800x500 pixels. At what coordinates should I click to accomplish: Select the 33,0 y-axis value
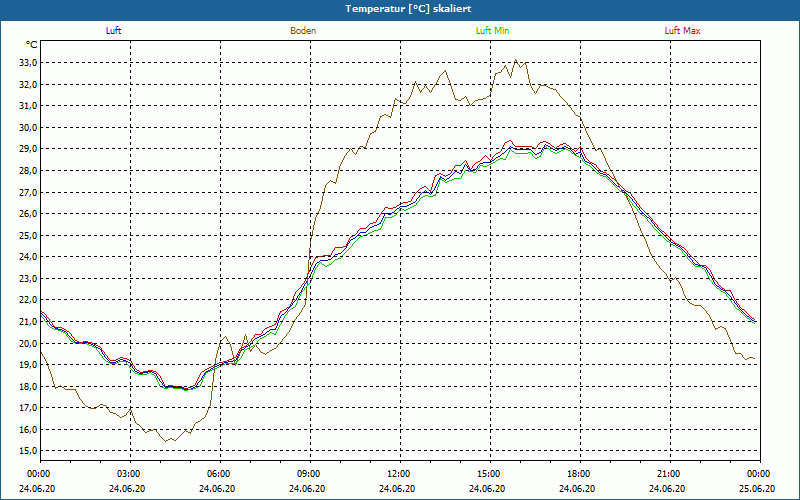tap(27, 63)
